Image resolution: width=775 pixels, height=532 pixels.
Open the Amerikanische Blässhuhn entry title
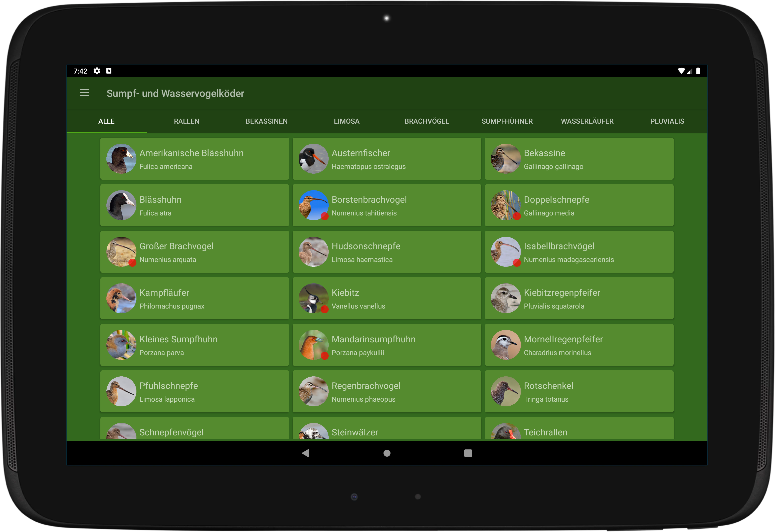(191, 153)
